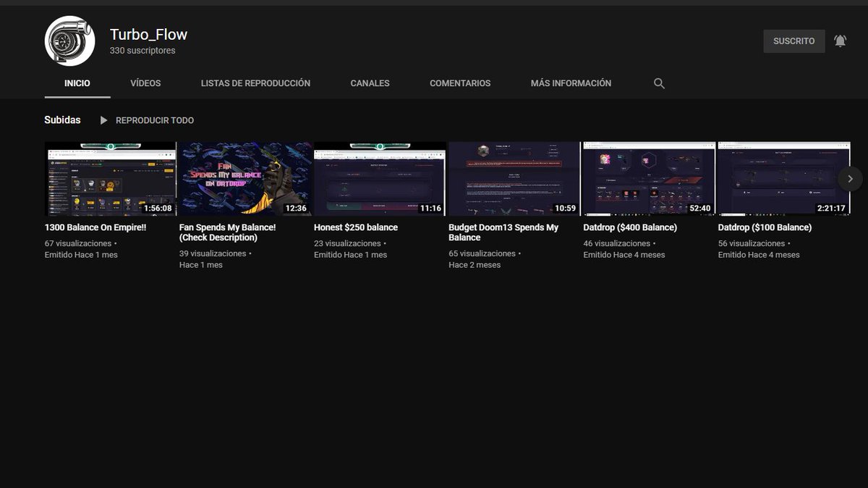
Task: Click title 'Budget Doom13 Spends My Balance'
Action: [503, 232]
